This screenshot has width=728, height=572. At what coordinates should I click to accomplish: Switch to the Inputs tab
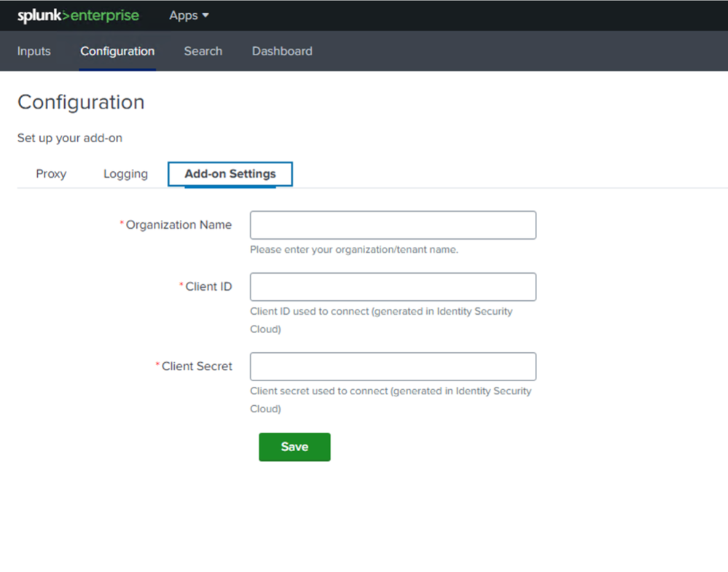coord(34,51)
